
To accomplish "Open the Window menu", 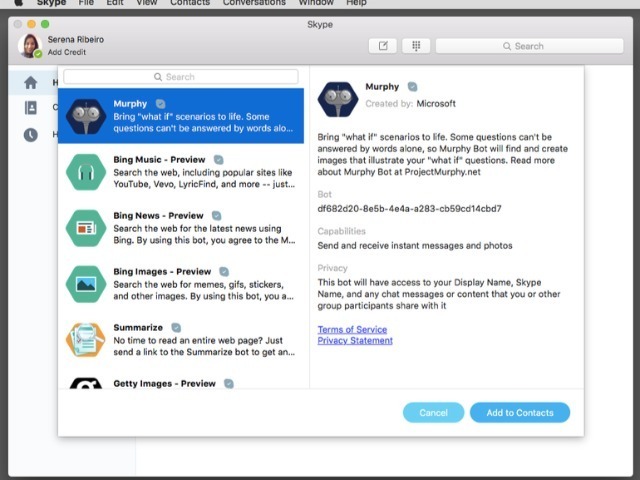I will (316, 2).
